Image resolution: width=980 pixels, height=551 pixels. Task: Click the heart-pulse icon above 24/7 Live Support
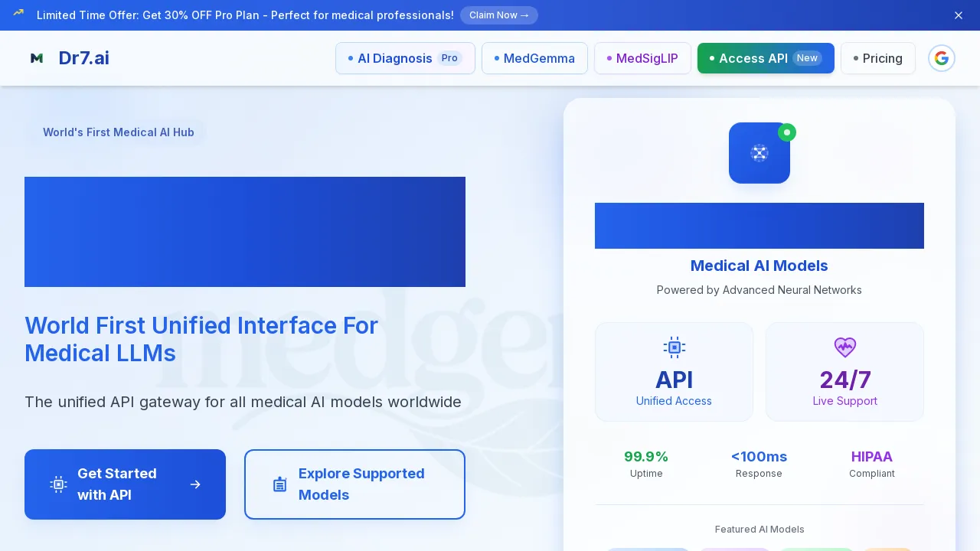click(x=844, y=347)
